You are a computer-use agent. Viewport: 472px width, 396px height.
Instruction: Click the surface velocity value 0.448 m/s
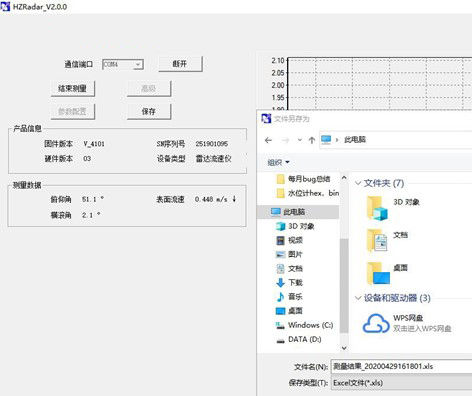(211, 199)
